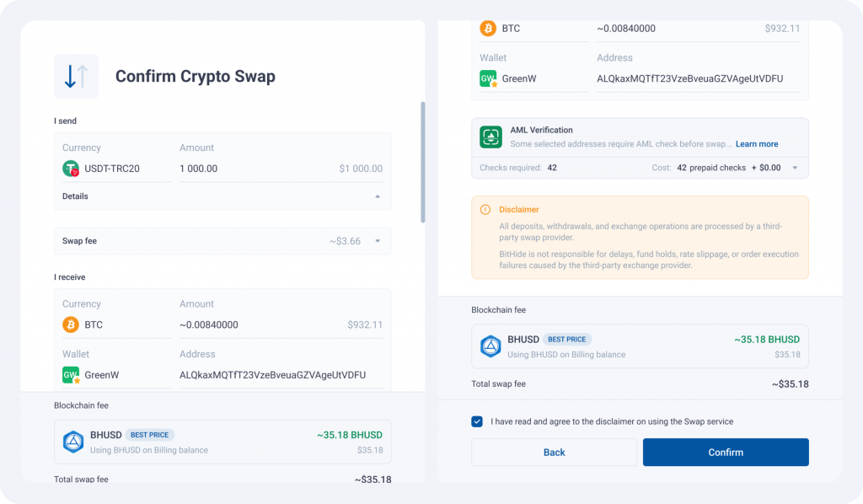Open the Learn more link
863x504 pixels.
(757, 144)
